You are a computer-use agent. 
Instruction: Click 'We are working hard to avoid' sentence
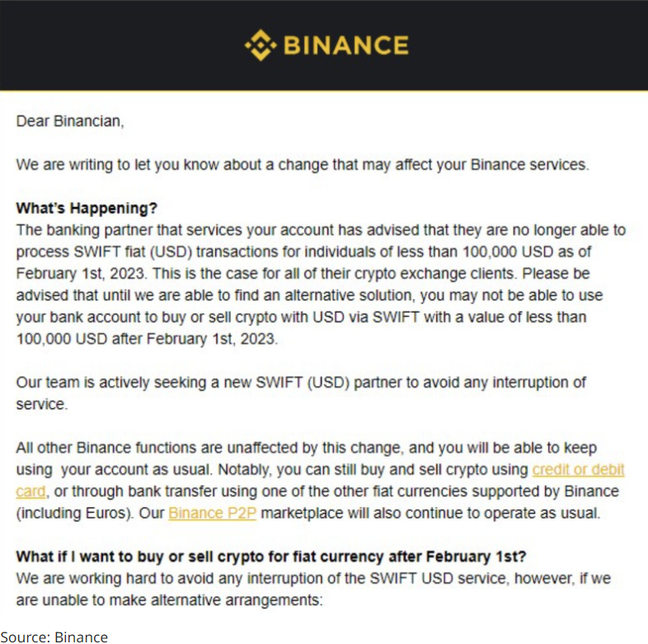(x=313, y=578)
